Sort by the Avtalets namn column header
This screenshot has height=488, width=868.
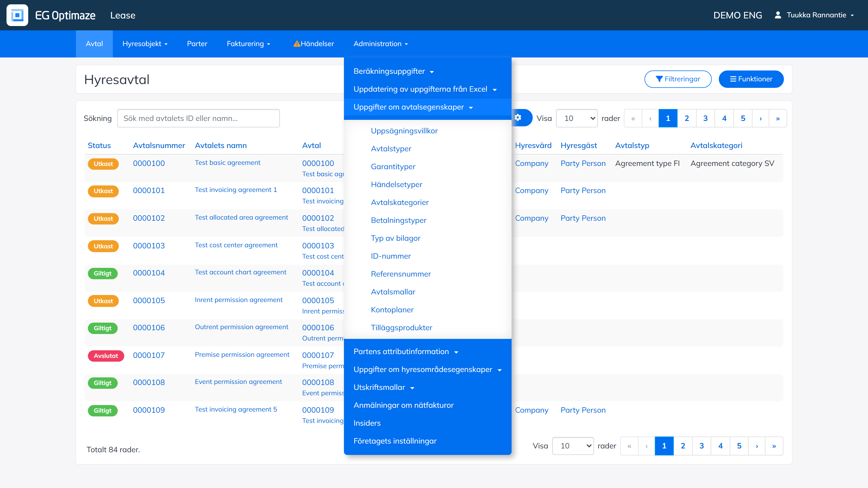tap(221, 146)
